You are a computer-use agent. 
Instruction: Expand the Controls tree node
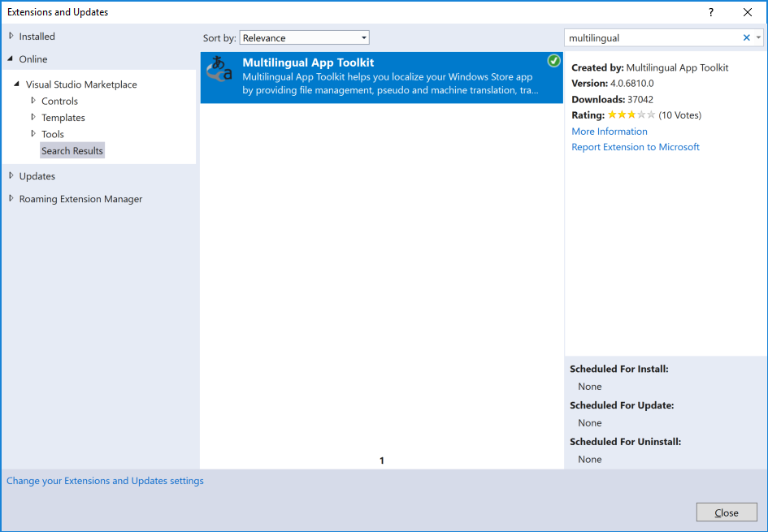pos(33,101)
